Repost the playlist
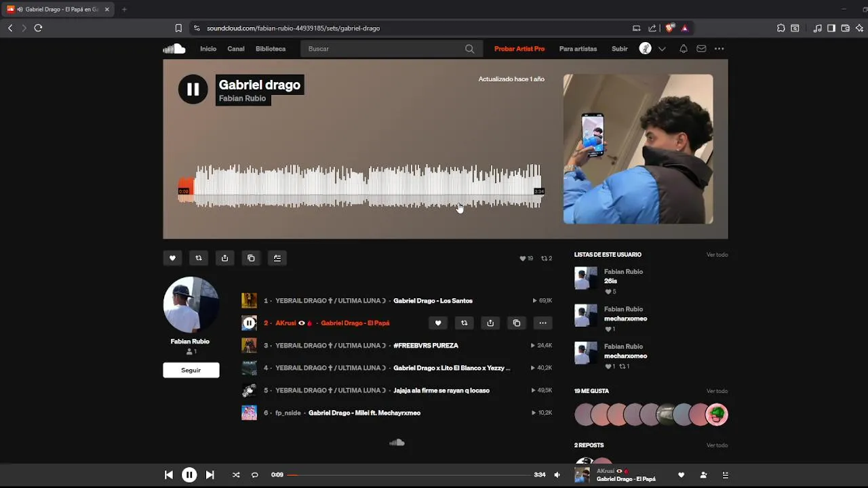The image size is (868, 488). point(199,258)
